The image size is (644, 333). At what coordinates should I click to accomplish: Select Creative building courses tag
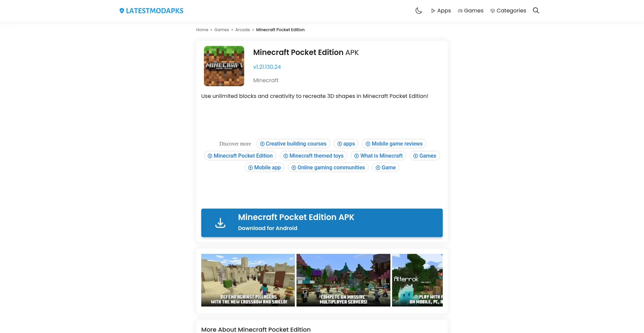click(293, 144)
